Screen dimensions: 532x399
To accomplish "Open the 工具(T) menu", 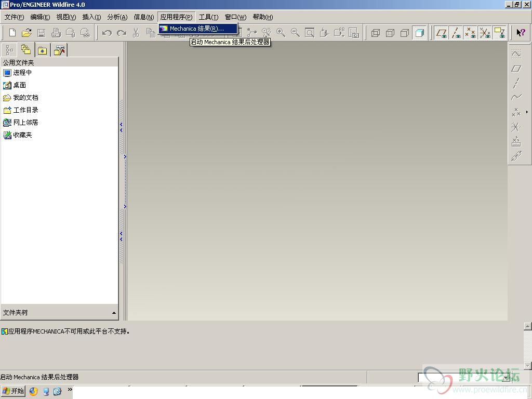I will 208,17.
